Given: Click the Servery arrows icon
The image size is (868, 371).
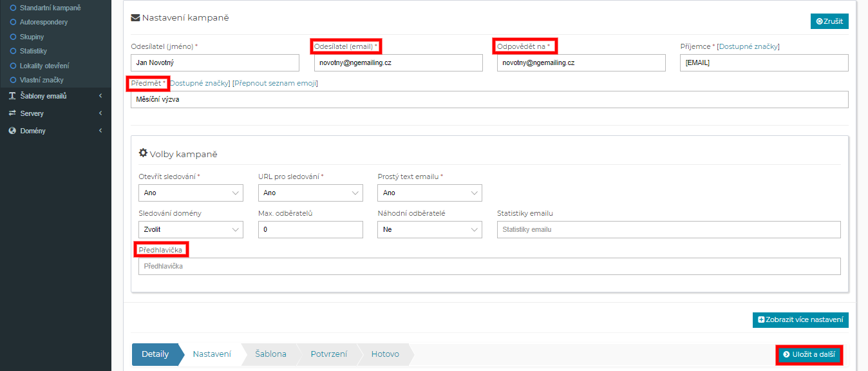Looking at the screenshot, I should [x=12, y=113].
